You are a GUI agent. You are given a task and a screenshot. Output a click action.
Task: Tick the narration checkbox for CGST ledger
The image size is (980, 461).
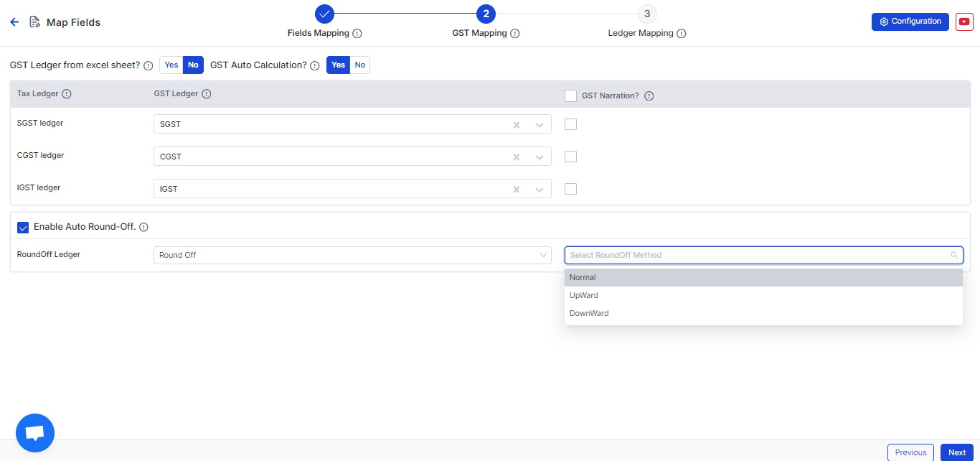tap(571, 157)
